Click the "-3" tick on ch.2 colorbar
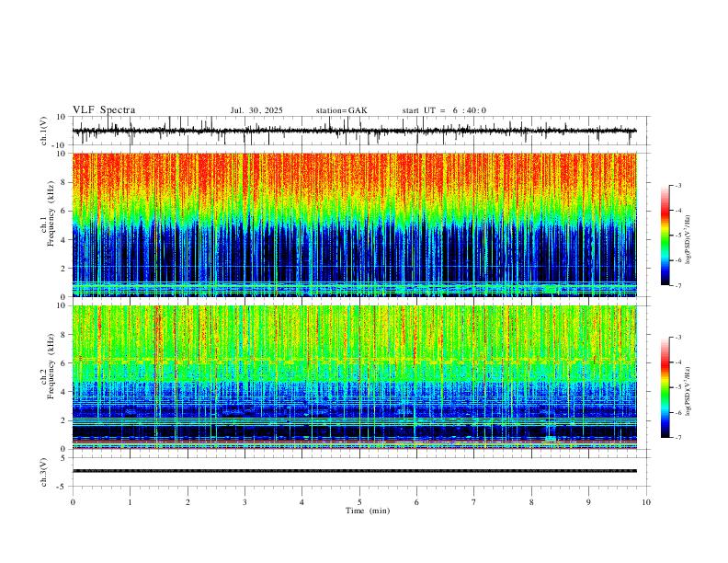This screenshot has height=563, width=728. tap(678, 338)
